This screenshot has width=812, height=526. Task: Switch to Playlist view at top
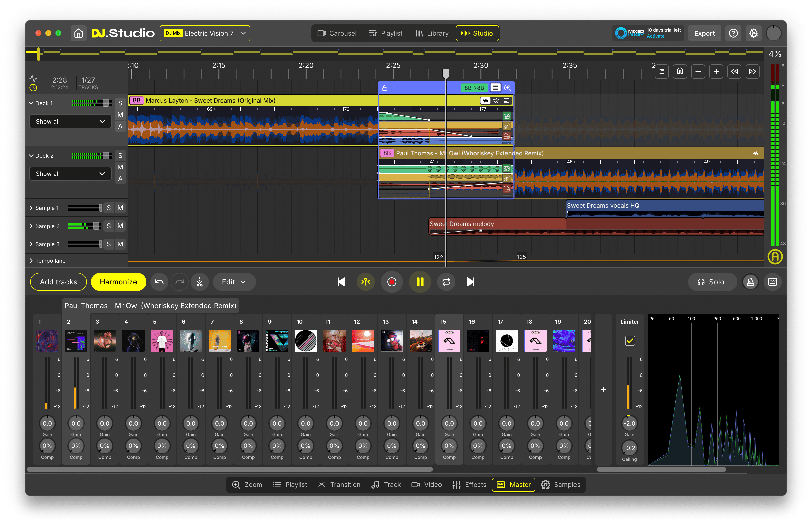point(386,33)
